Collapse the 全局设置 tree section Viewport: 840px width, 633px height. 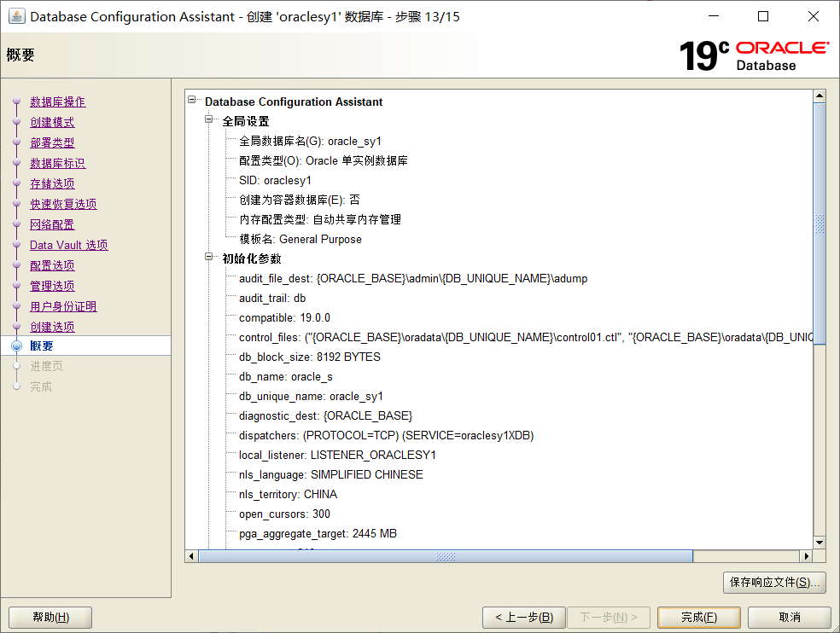[x=209, y=119]
